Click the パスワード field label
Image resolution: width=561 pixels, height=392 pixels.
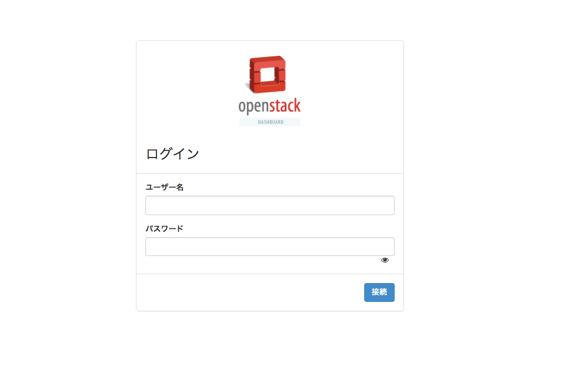point(165,228)
